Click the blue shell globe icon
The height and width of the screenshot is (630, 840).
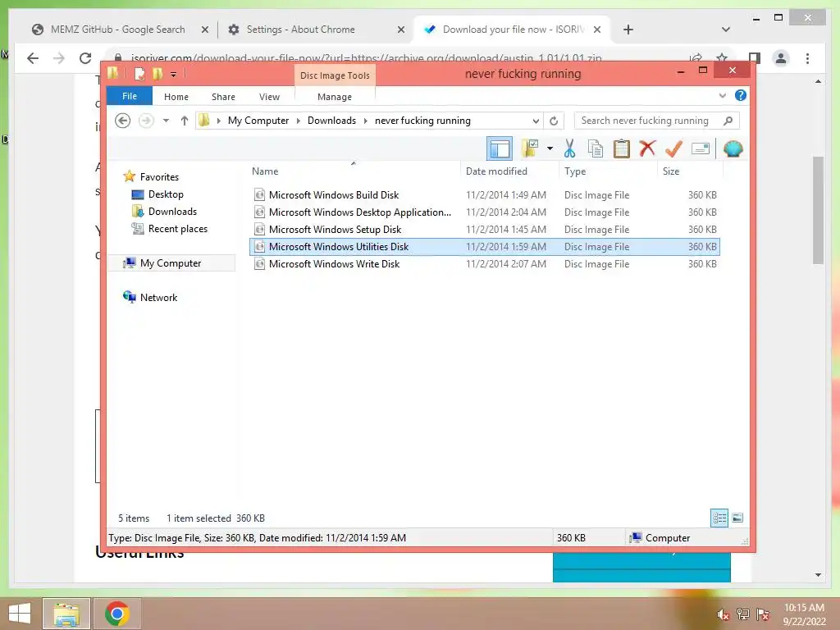(x=733, y=148)
